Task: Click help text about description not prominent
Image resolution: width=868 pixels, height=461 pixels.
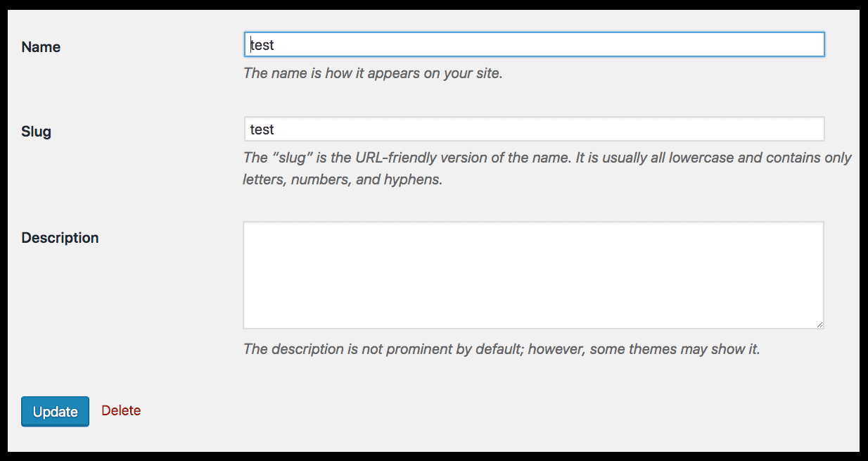Action: tap(502, 349)
